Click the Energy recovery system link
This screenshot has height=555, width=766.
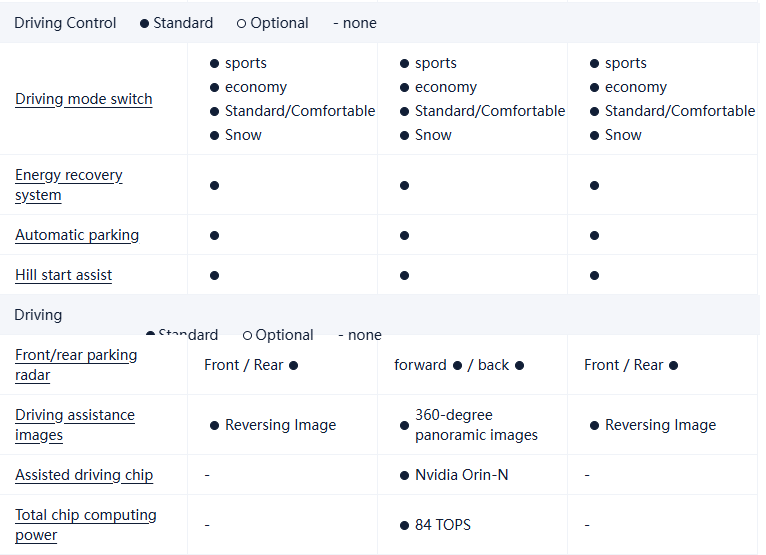(68, 185)
